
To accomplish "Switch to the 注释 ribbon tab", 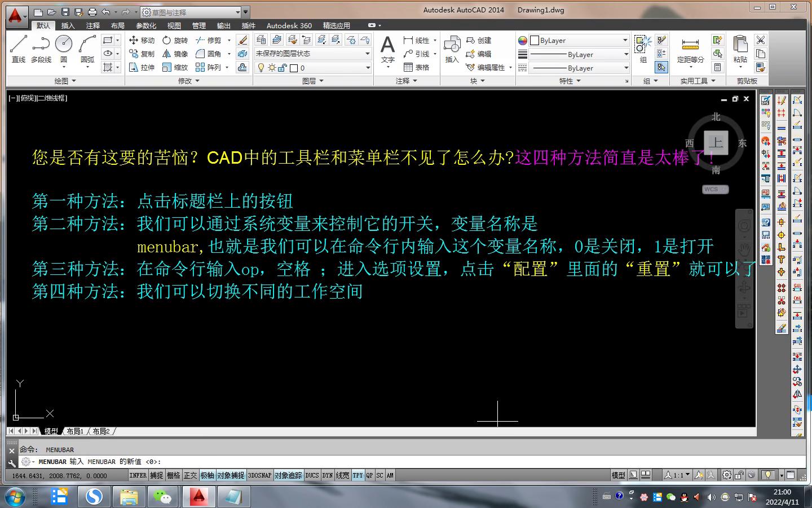I will pos(93,25).
